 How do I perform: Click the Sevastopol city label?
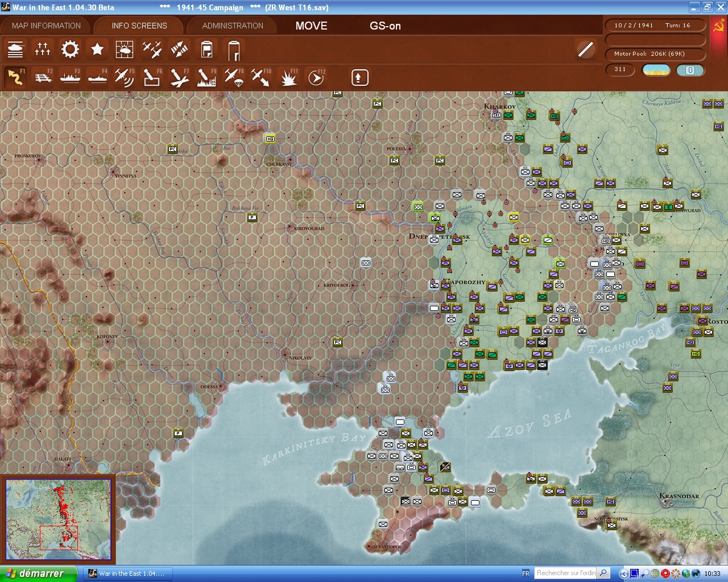tap(387, 547)
